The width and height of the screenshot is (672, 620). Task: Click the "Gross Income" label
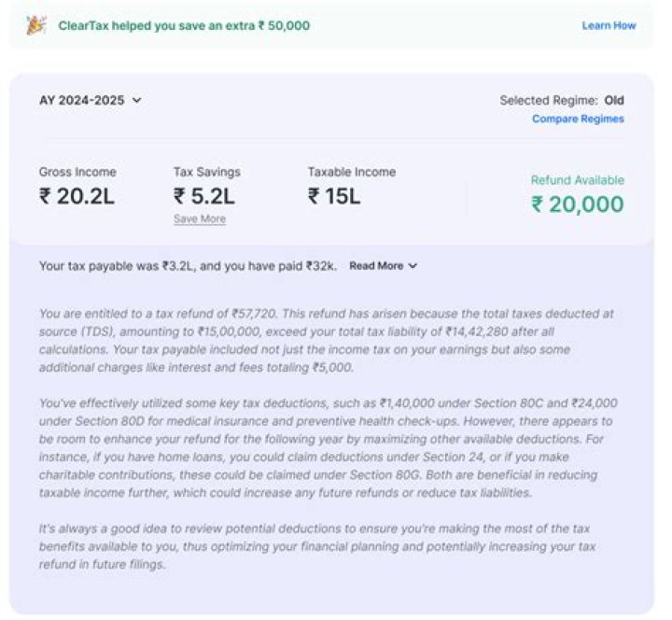(x=77, y=172)
